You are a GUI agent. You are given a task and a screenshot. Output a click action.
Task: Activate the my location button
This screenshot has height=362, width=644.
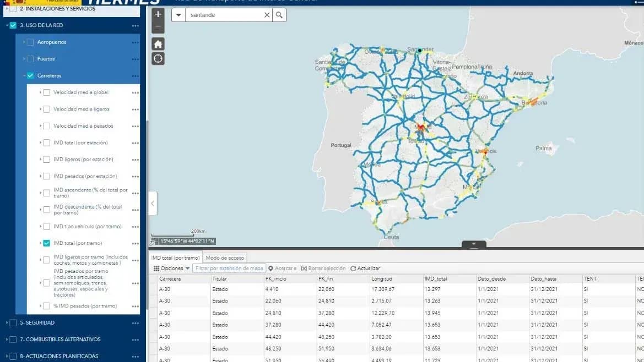pyautogui.click(x=158, y=59)
